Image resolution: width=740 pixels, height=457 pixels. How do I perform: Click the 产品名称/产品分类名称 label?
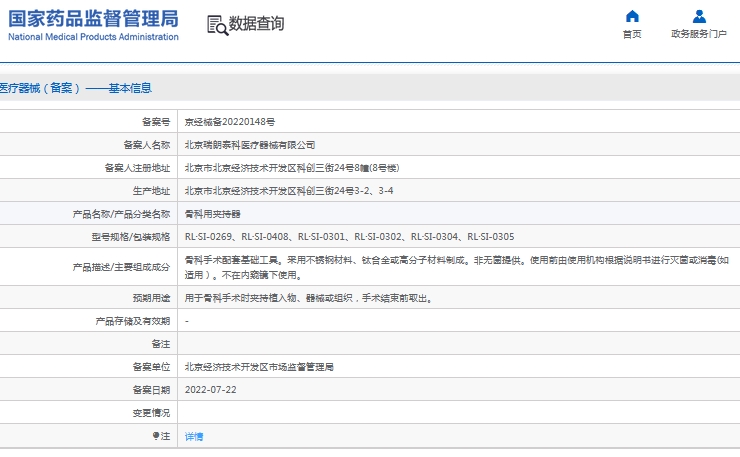coord(121,214)
